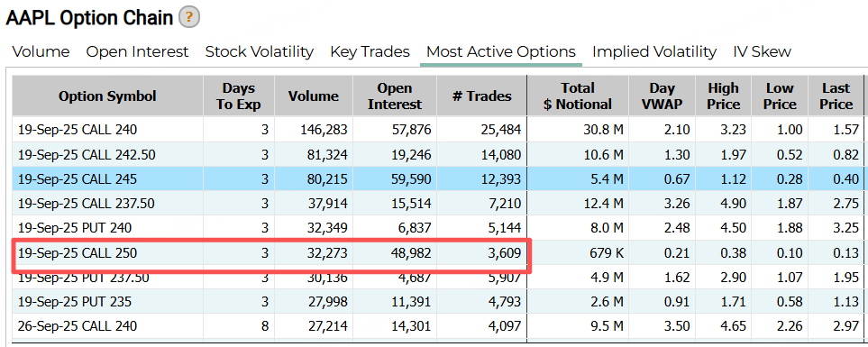Image resolution: width=868 pixels, height=347 pixels.
Task: Open the Open Interest tab
Action: pyautogui.click(x=137, y=52)
